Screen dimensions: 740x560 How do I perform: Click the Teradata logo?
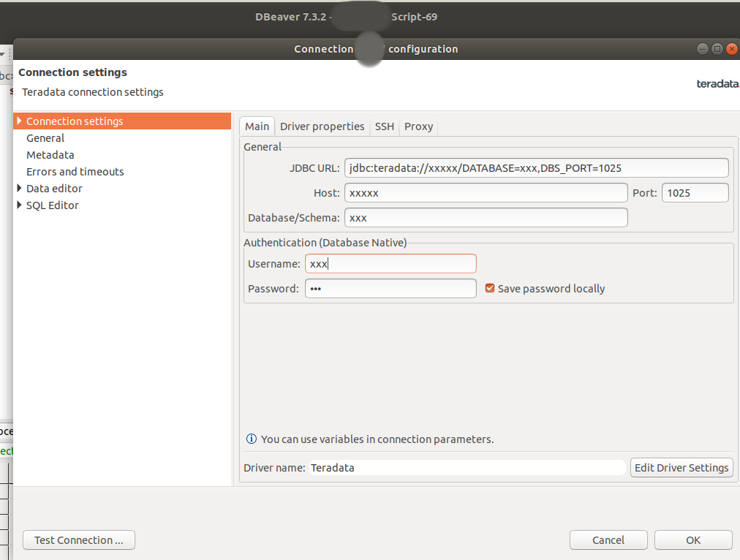pos(718,84)
